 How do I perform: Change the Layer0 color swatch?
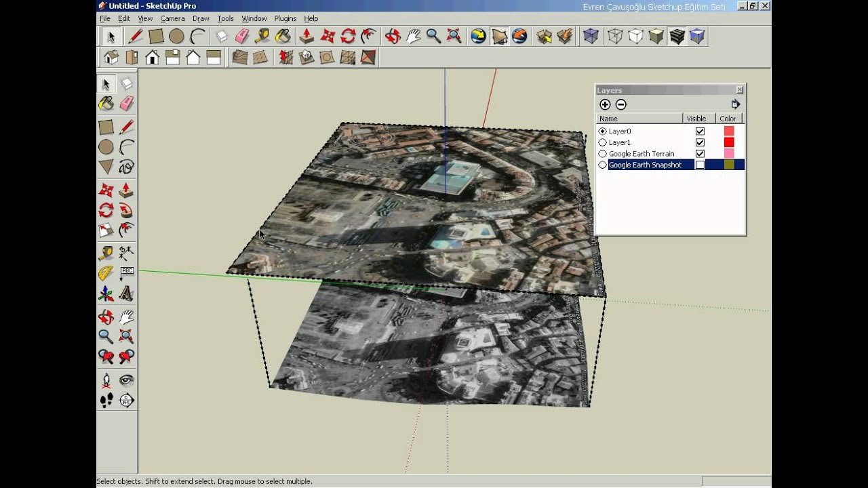729,131
